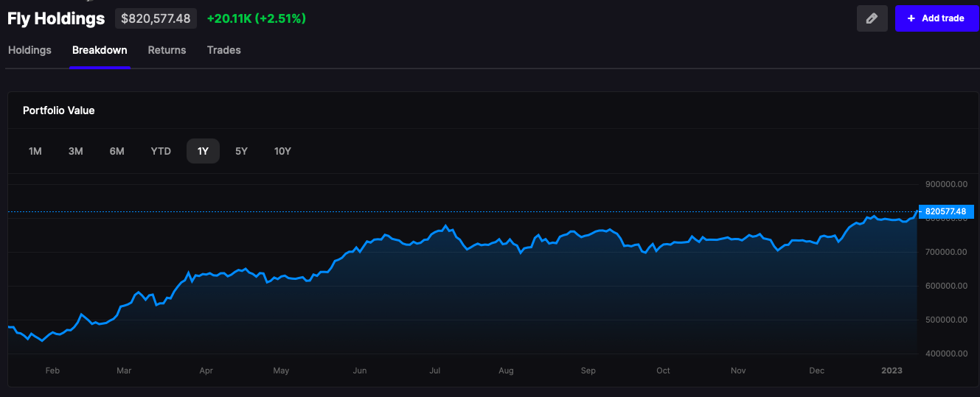Switch chart to 10Y range
Screen dimensions: 980x397
[x=282, y=151]
